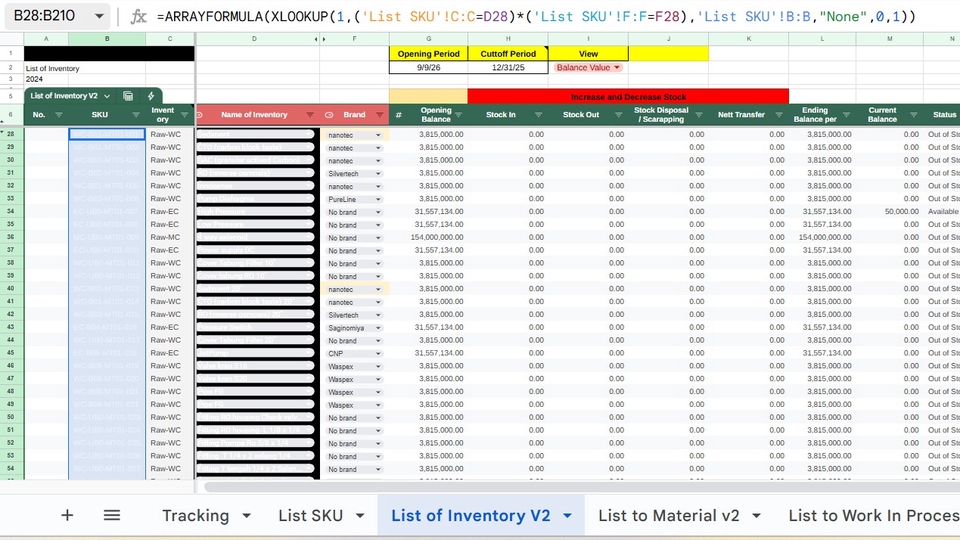The image size is (960, 540).
Task: Click the add new sheet plus icon
Action: [x=67, y=515]
